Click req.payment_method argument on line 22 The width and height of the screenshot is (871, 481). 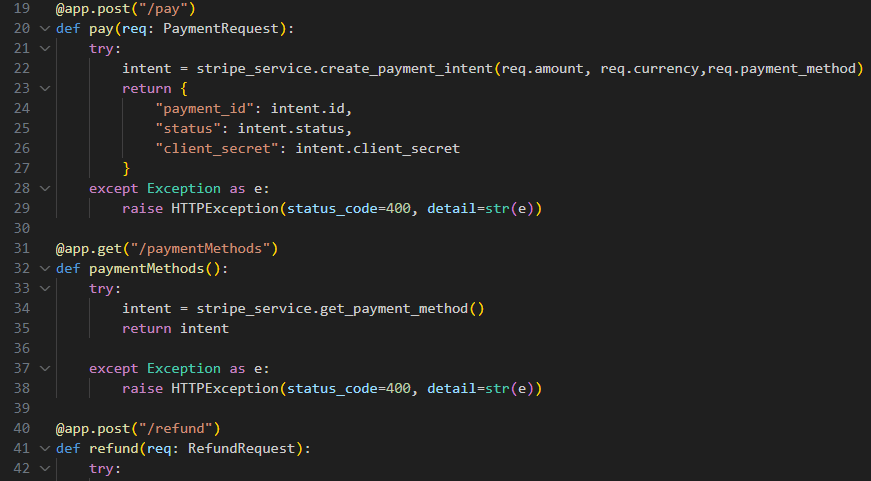782,69
